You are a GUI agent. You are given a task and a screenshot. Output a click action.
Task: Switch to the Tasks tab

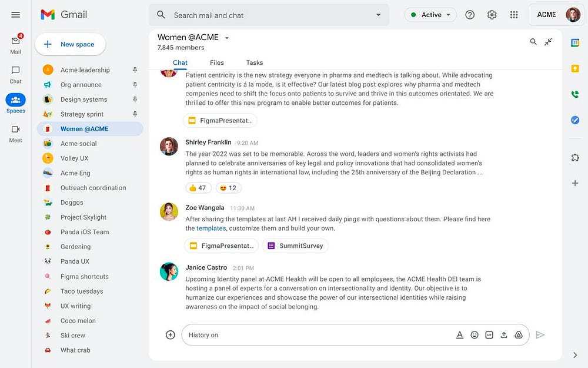(254, 62)
